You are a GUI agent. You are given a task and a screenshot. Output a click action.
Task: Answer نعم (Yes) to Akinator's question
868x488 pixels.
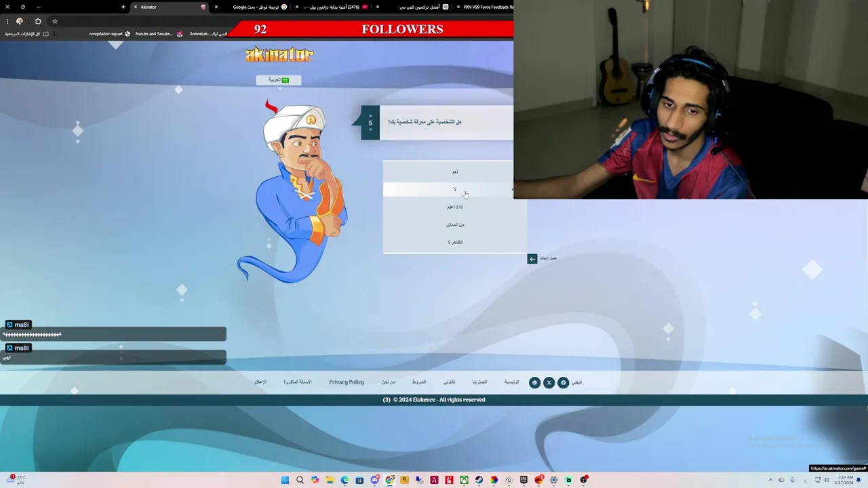click(x=455, y=171)
